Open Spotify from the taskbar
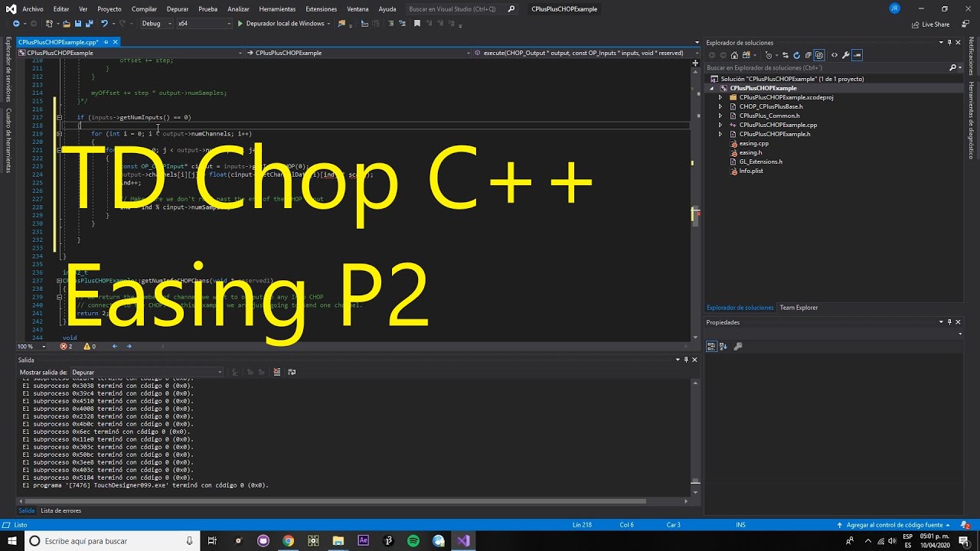 tap(413, 540)
